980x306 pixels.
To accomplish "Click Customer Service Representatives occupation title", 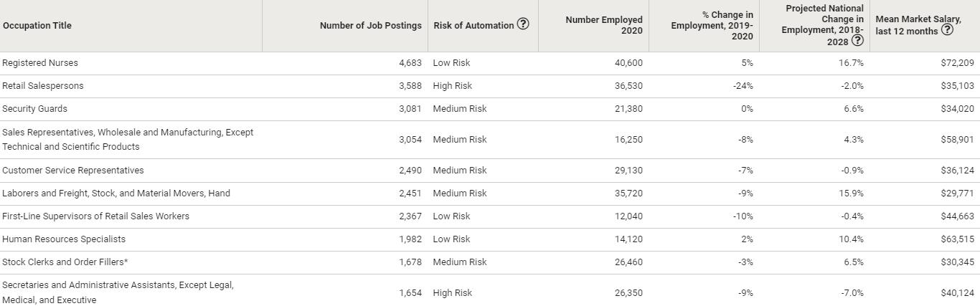I will [73, 171].
